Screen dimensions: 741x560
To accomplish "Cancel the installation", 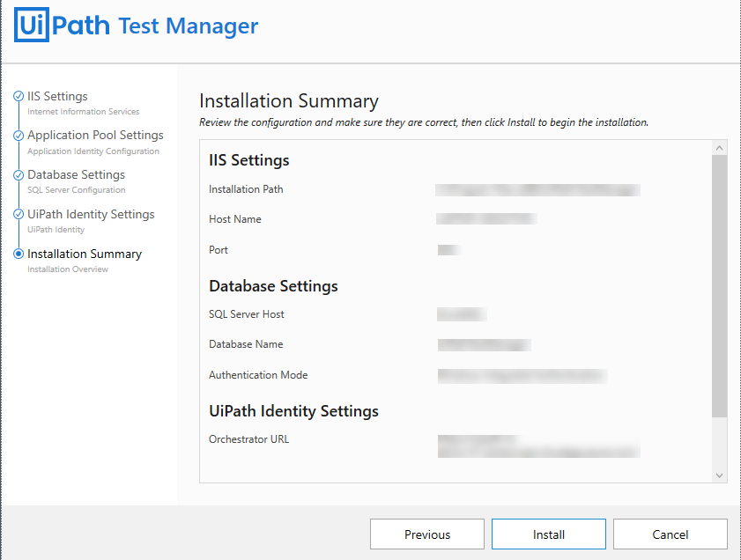I will pos(670,534).
